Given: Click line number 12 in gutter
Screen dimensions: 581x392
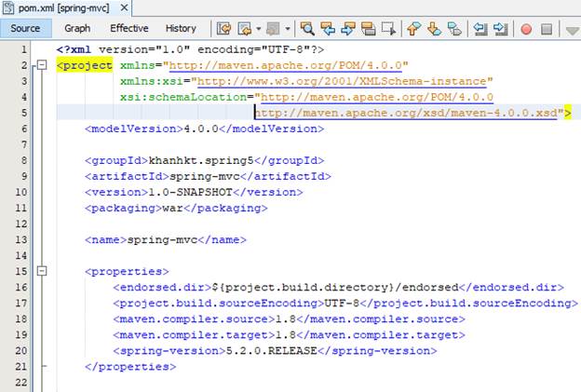Looking at the screenshot, I should coord(21,223).
